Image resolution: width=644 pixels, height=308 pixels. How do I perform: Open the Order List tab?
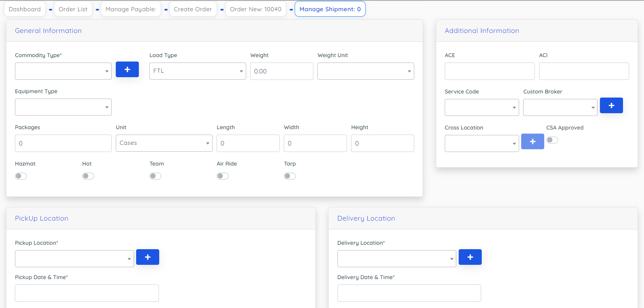click(x=73, y=9)
